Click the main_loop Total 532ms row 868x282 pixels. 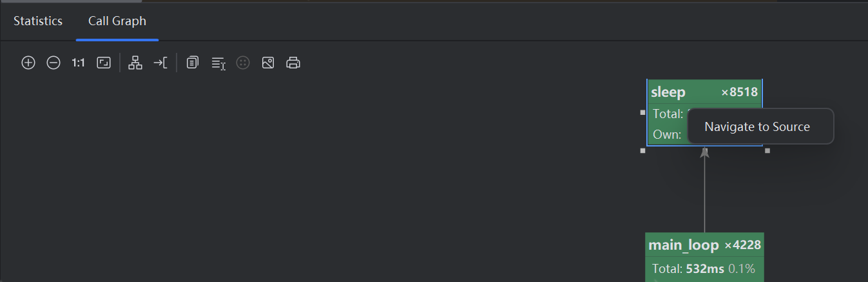click(704, 269)
